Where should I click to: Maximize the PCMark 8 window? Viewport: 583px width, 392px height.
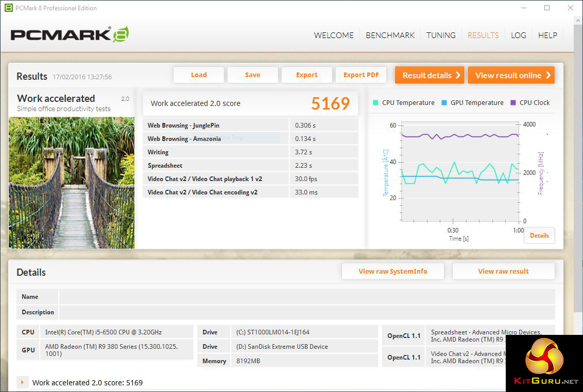547,8
